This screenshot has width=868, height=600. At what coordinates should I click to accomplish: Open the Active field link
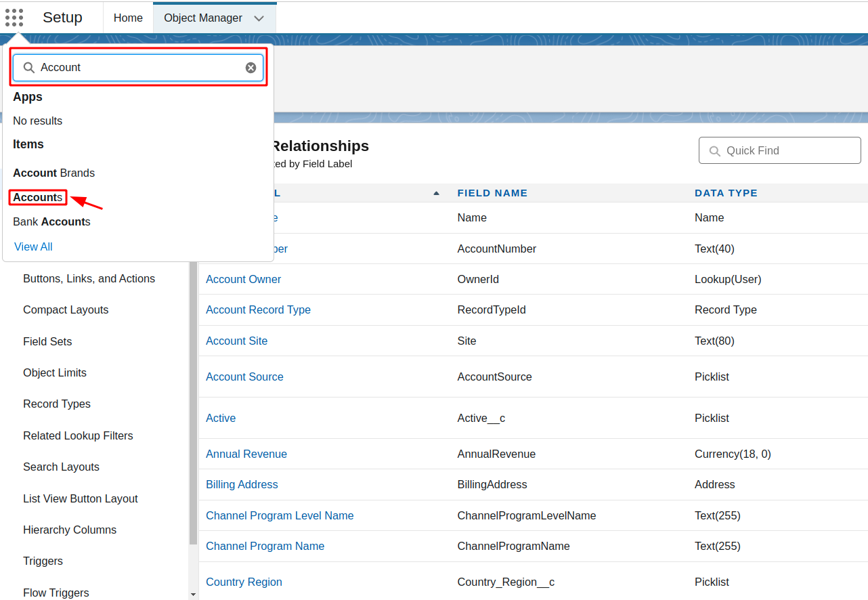click(x=221, y=418)
